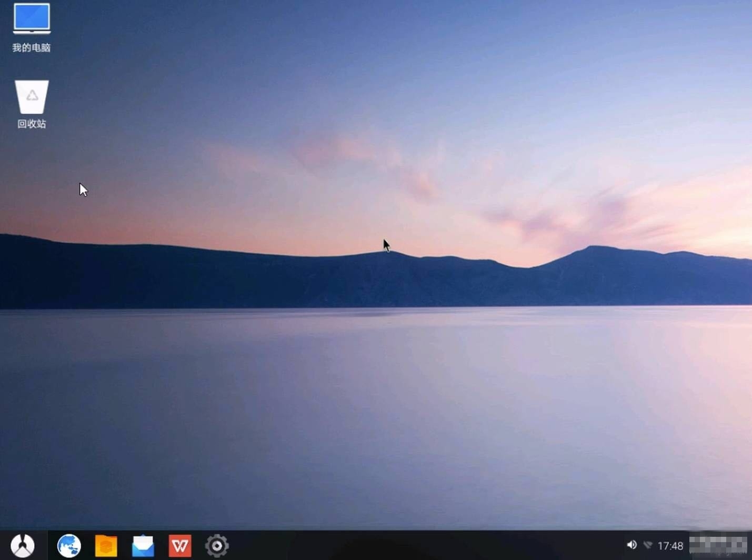
Task: Open the gear system settings
Action: click(x=216, y=545)
